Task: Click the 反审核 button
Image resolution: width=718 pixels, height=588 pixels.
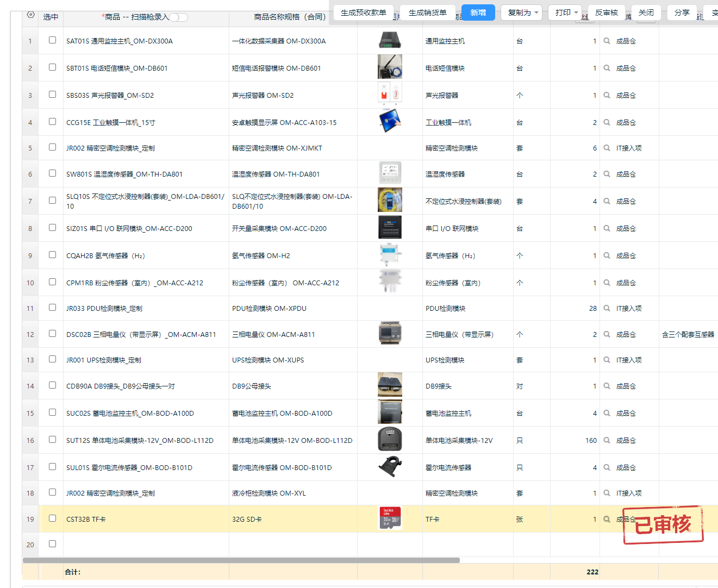Action: coord(606,12)
